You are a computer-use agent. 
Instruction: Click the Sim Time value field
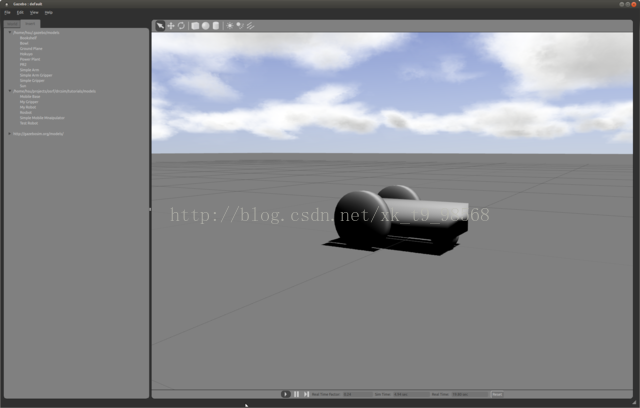pyautogui.click(x=411, y=394)
